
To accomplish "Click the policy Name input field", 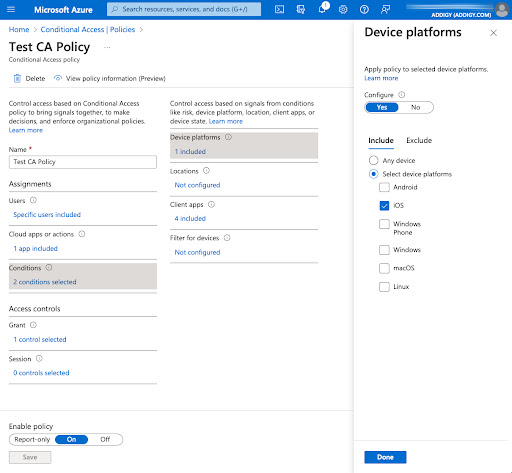I will click(x=83, y=162).
